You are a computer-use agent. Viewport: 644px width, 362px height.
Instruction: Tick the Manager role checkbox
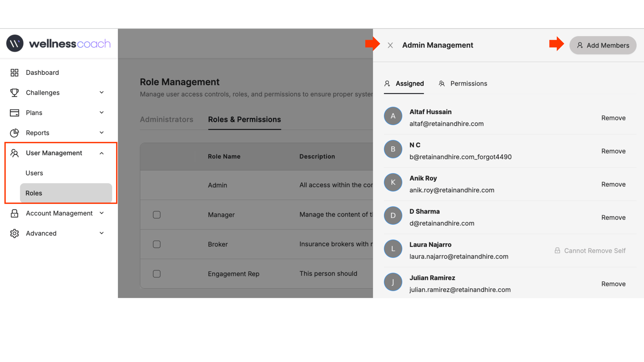click(157, 215)
